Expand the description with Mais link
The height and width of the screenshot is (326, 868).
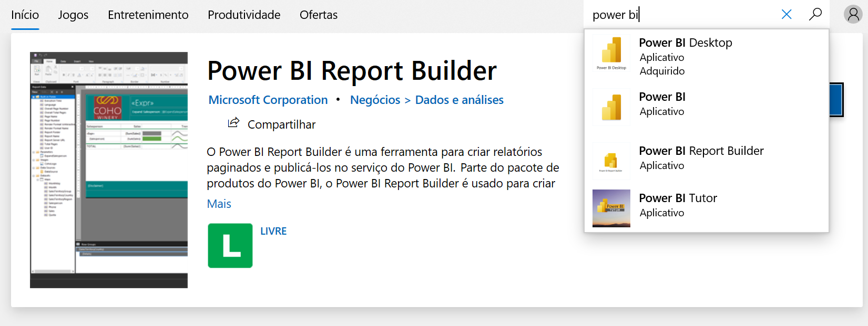(219, 204)
